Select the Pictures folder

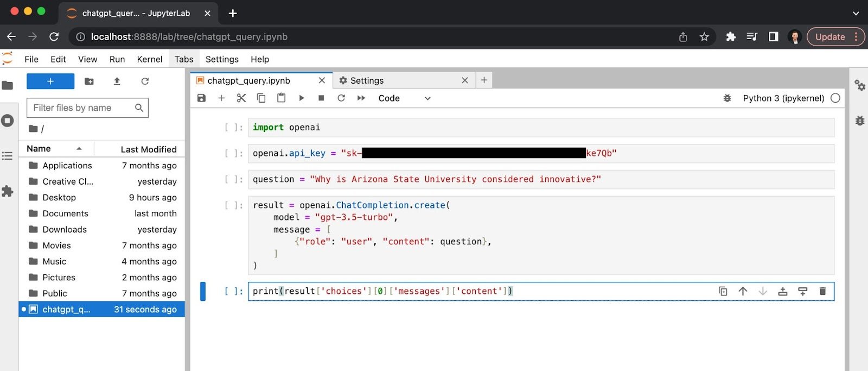point(102,277)
